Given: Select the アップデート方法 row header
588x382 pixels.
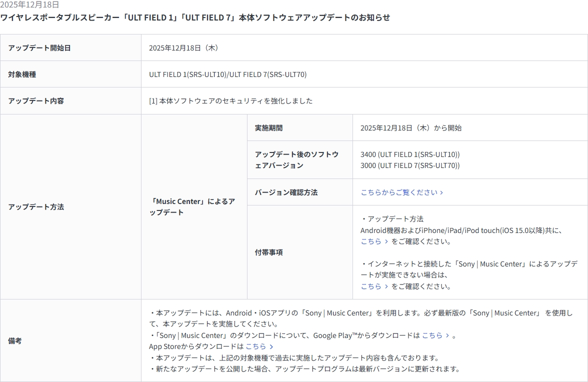Looking at the screenshot, I should [x=36, y=207].
